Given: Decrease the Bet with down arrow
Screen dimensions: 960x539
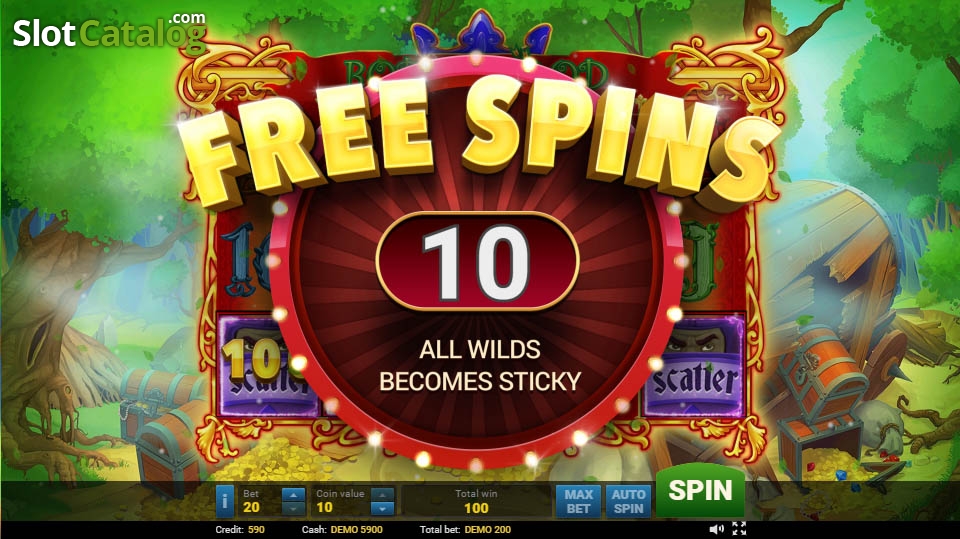Looking at the screenshot, I should pos(293,508).
